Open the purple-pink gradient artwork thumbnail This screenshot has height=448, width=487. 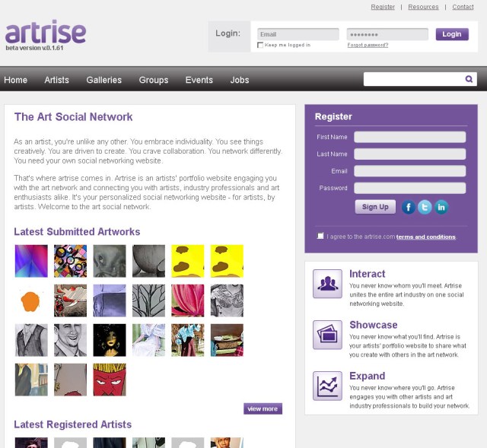coord(31,261)
